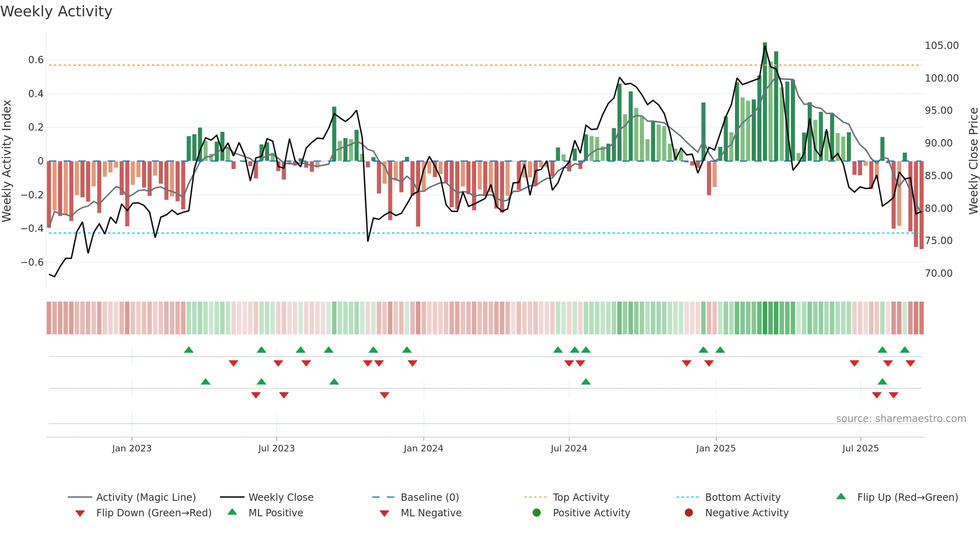
Task: Click the Jul 2023 axis label
Action: pos(276,448)
